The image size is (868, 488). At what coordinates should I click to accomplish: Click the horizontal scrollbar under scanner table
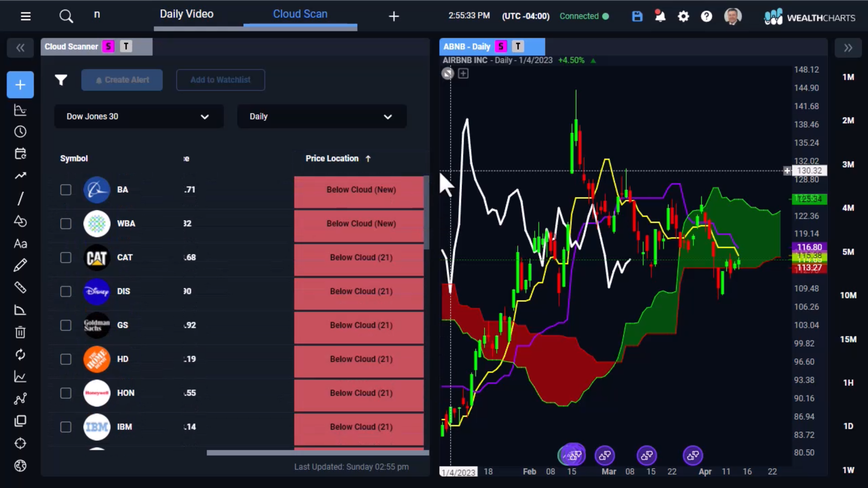click(317, 453)
